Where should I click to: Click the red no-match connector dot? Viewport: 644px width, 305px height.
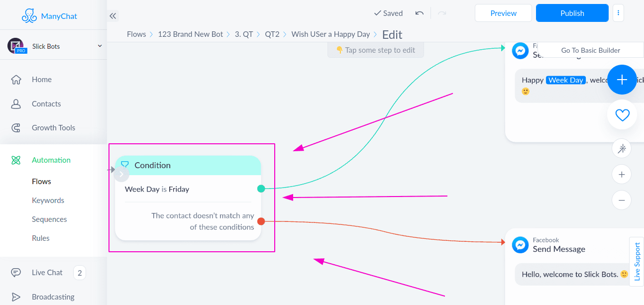pos(261,221)
